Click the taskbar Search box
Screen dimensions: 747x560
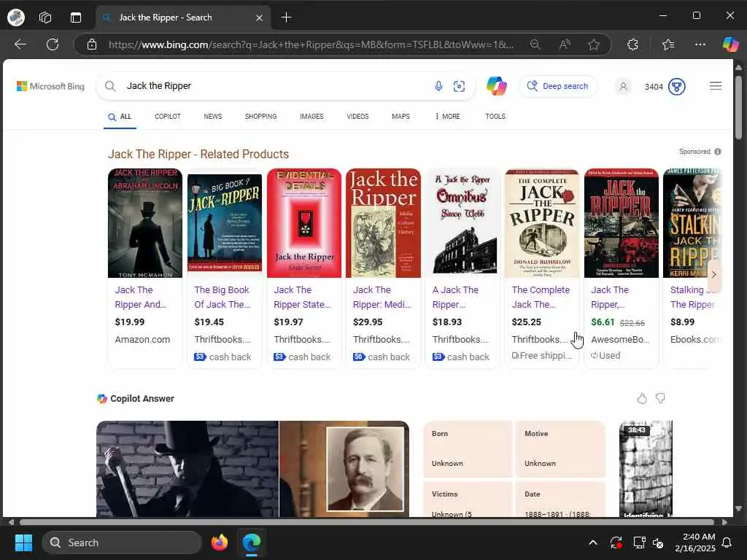tap(122, 542)
